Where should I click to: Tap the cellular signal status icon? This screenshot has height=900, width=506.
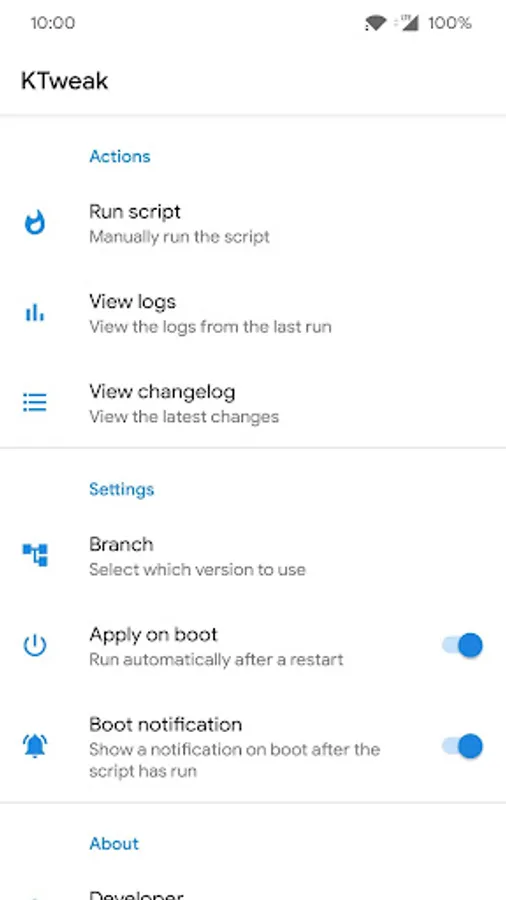[x=407, y=23]
